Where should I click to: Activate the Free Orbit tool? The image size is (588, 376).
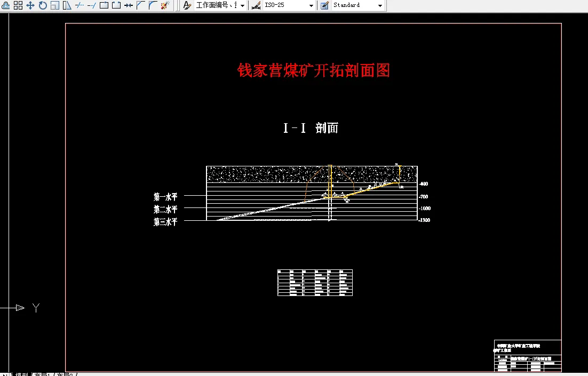click(43, 5)
